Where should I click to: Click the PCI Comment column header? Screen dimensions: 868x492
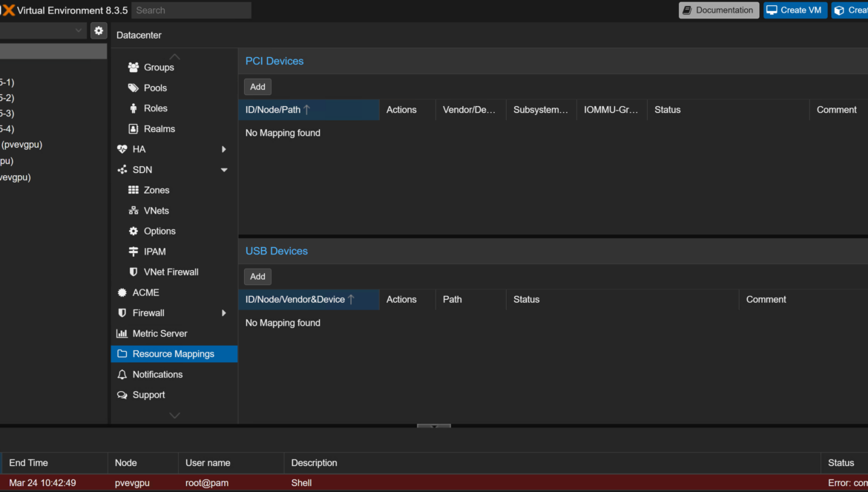838,110
